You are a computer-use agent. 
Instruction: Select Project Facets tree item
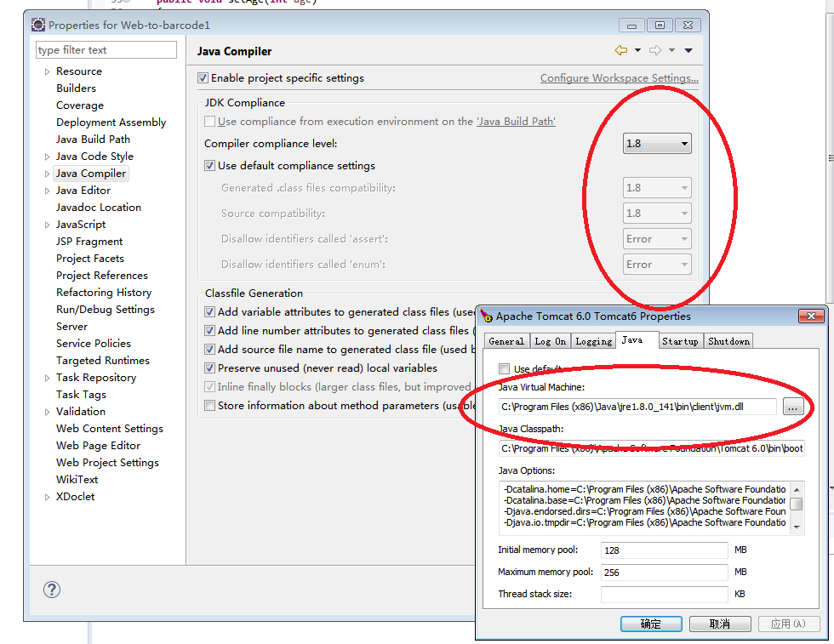coord(90,259)
